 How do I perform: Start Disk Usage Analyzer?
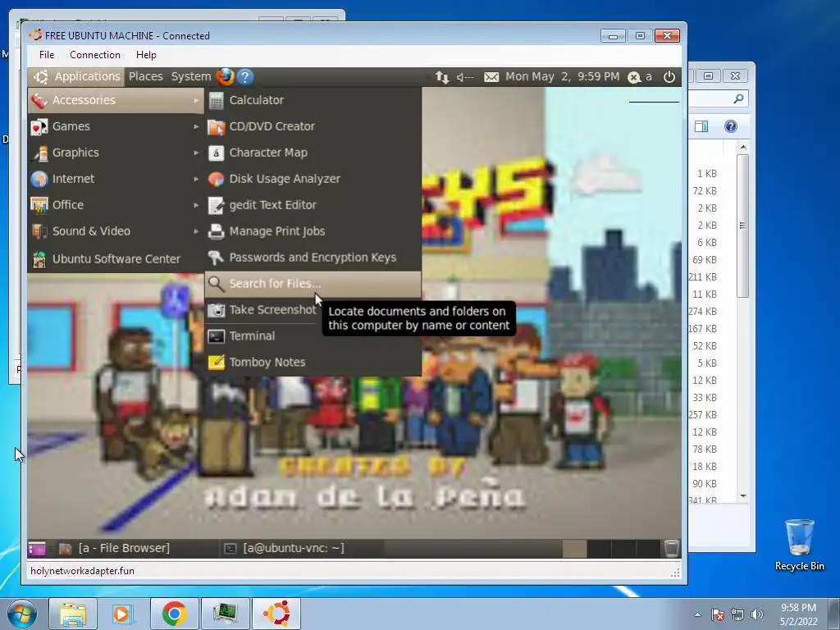pos(313,179)
